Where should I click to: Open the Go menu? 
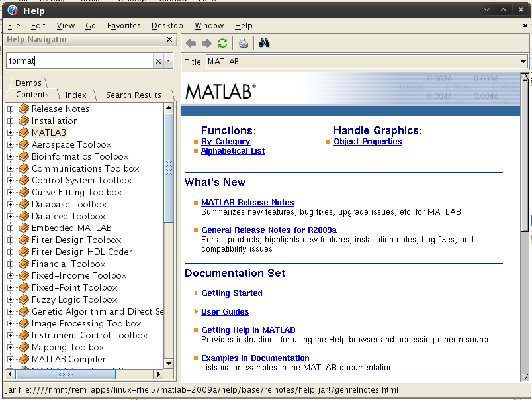(90, 26)
